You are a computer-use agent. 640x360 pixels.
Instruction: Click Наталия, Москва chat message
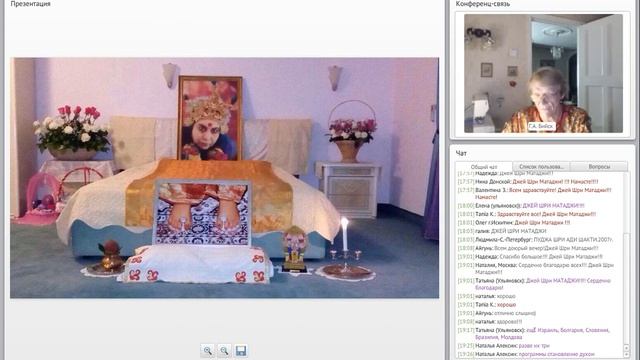coord(536,269)
